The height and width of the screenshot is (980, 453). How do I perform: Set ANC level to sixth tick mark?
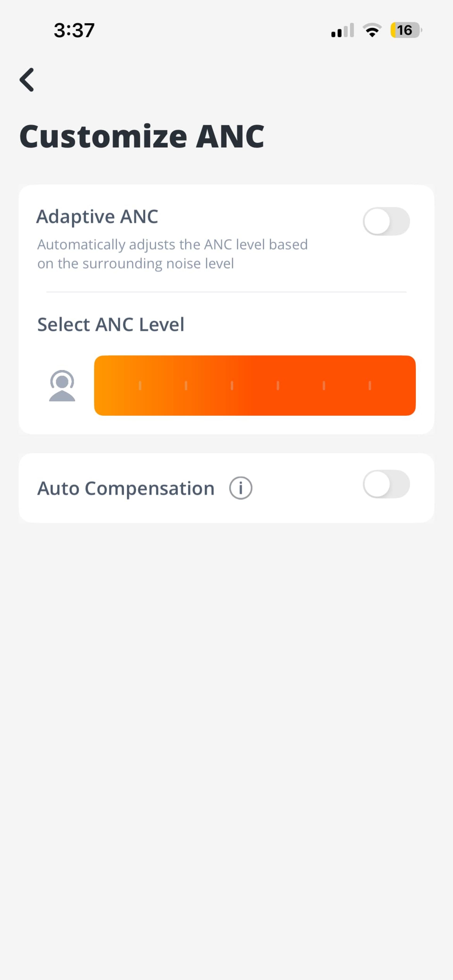[x=370, y=386]
